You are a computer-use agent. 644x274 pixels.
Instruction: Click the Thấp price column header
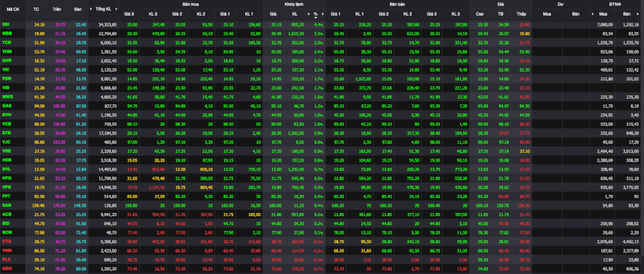coord(521,14)
